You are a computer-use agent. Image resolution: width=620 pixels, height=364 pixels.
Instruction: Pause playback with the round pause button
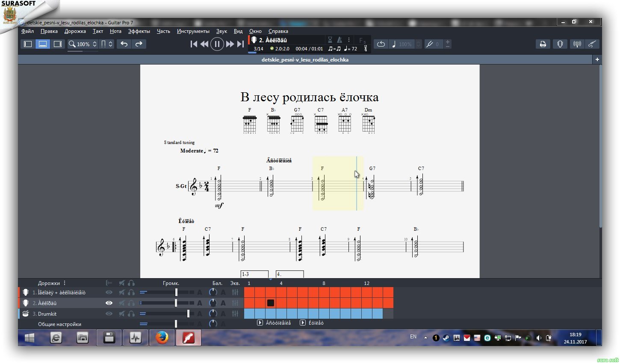tap(217, 44)
